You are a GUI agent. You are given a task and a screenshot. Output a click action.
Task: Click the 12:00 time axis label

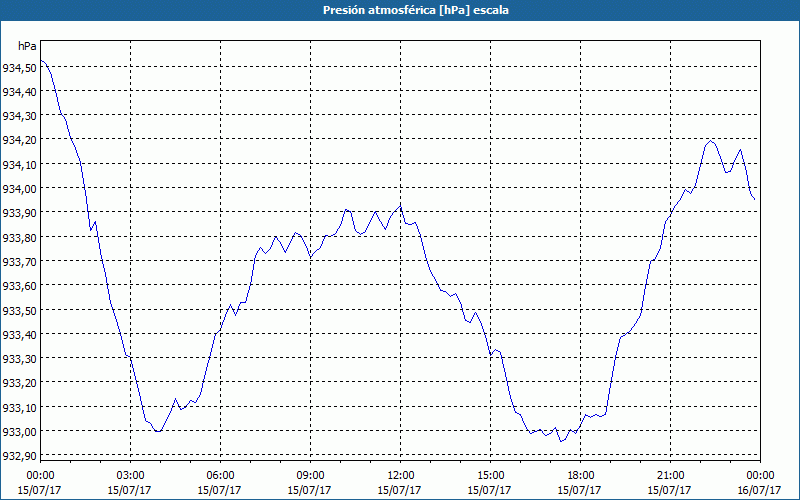tap(401, 476)
